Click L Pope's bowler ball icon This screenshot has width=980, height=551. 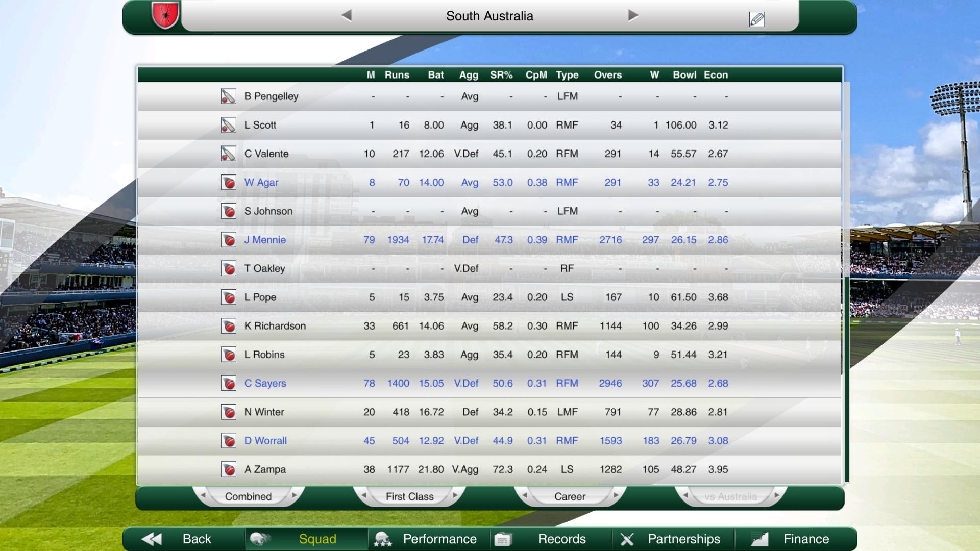(228, 297)
